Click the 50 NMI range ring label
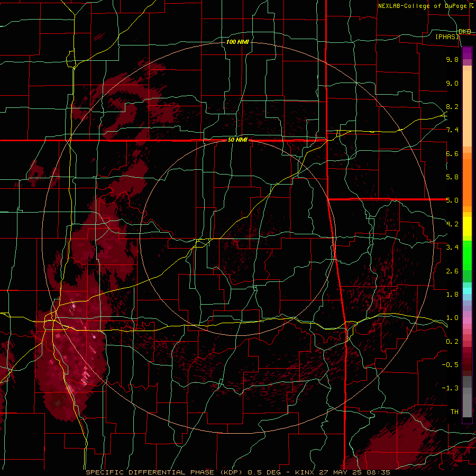Image resolution: width=476 pixels, height=476 pixels. (237, 140)
